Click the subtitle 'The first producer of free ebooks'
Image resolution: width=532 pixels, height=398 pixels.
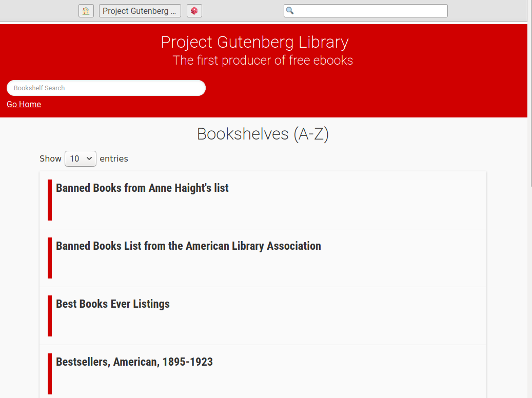tap(263, 61)
